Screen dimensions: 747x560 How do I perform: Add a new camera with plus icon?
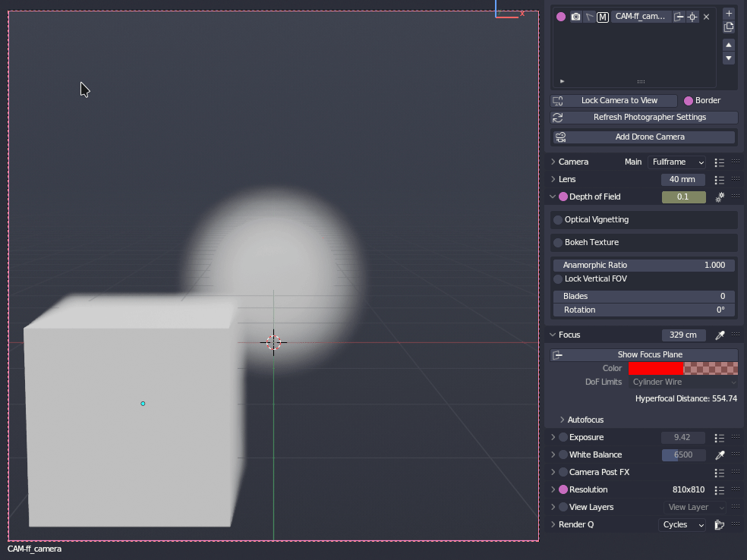click(x=729, y=14)
